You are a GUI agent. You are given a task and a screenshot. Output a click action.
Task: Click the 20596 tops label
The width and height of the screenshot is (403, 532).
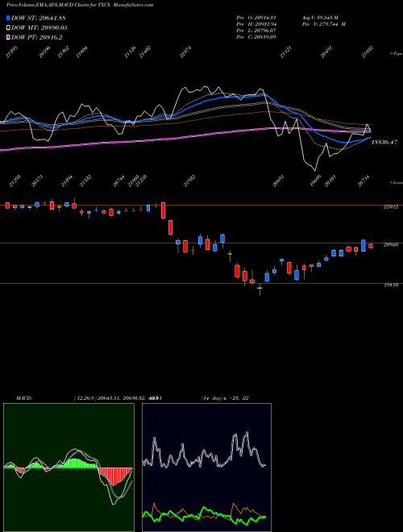pos(44,52)
